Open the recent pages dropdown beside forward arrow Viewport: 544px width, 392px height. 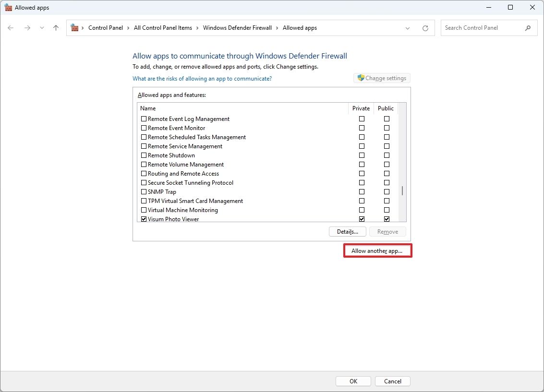pyautogui.click(x=42, y=28)
